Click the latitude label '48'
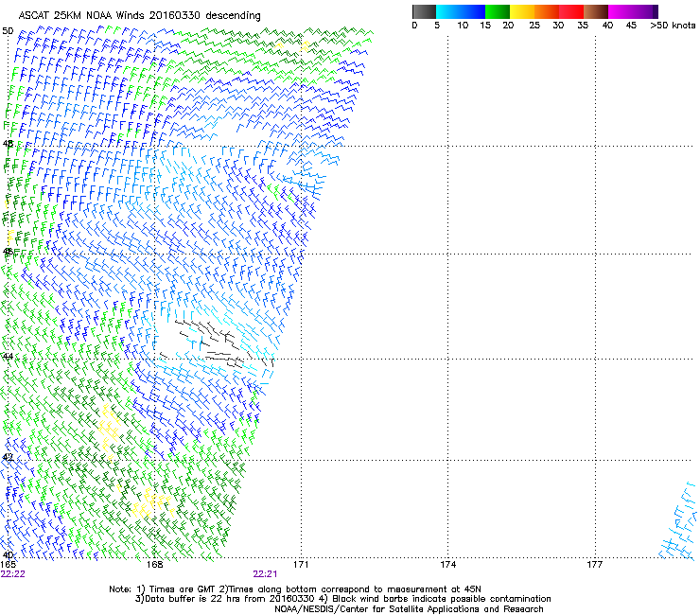Viewport: 700px width, 615px height. click(8, 144)
